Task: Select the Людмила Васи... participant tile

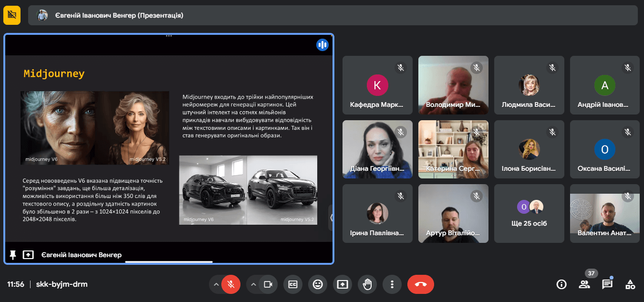Action: [x=529, y=85]
